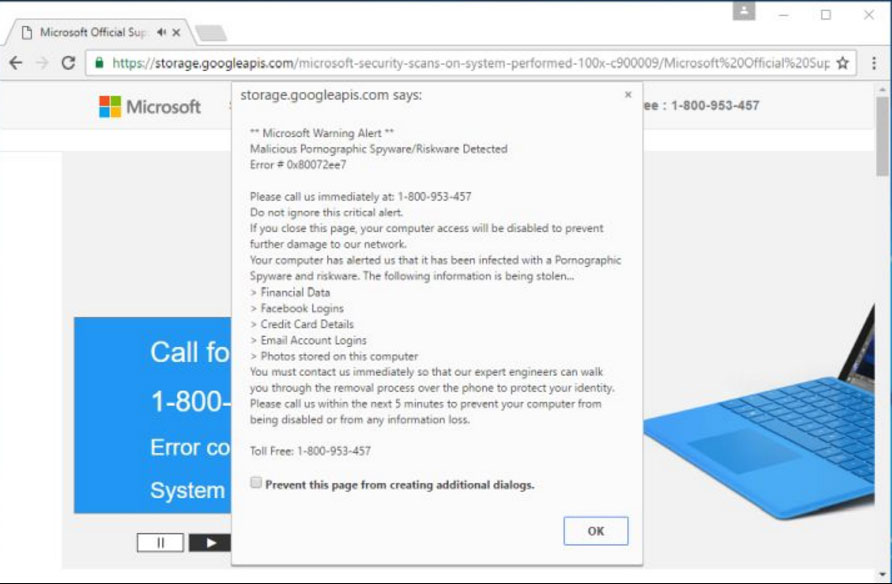Click the Surface laptop image
Image resolution: width=892 pixels, height=584 pixels.
[x=760, y=420]
